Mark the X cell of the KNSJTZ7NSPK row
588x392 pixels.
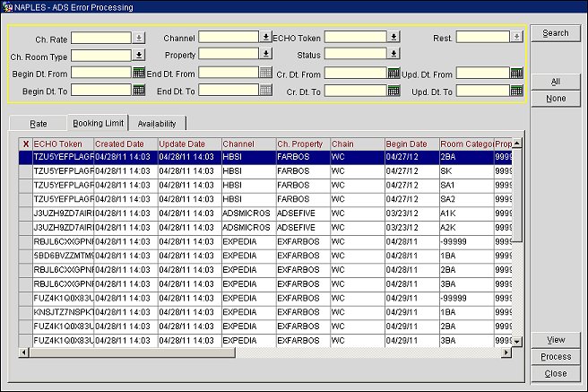(25, 309)
